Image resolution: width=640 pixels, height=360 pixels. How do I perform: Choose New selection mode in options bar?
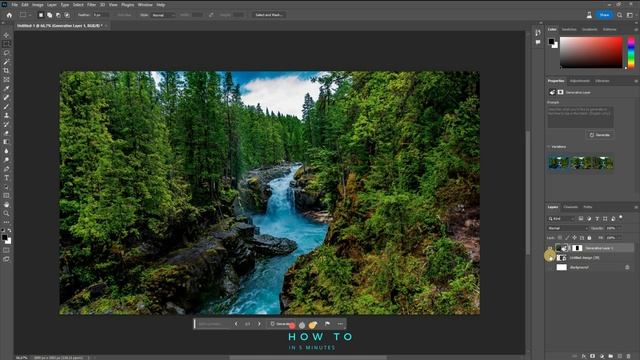point(40,15)
